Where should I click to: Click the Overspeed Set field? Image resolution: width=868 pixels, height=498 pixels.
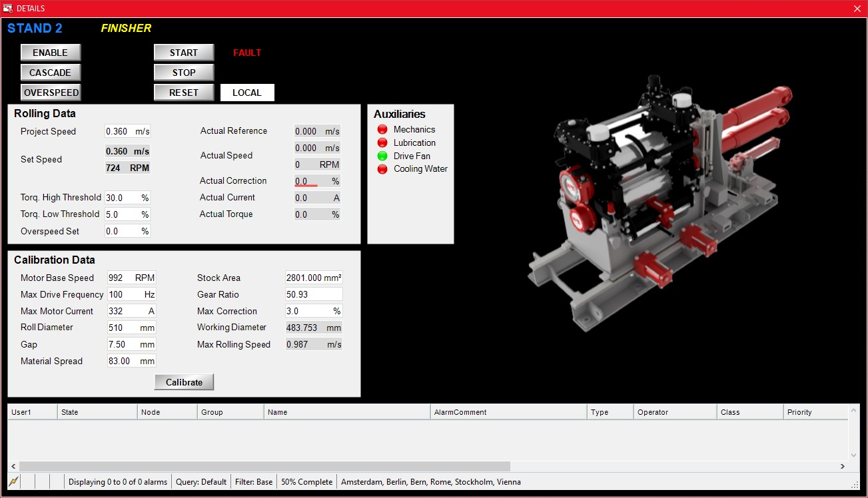point(128,231)
